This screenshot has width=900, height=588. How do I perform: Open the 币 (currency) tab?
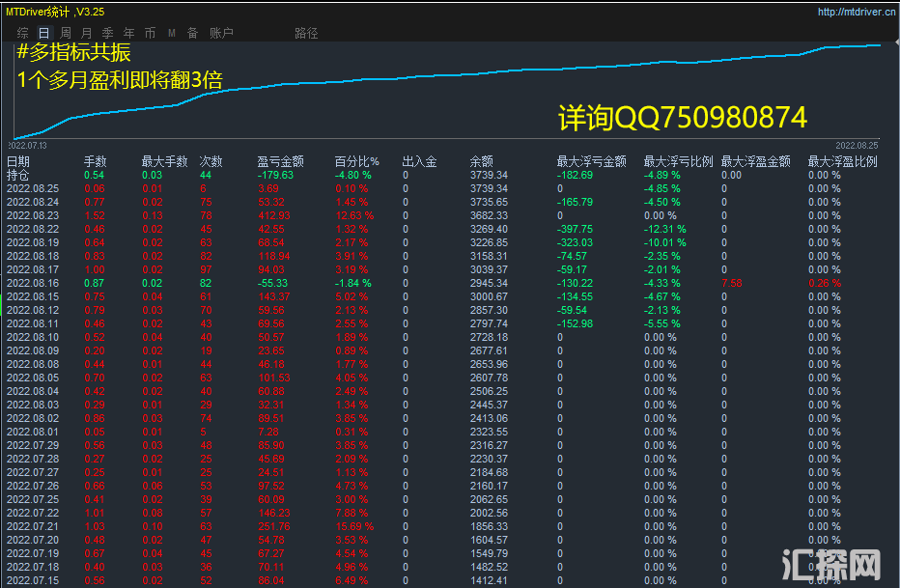pyautogui.click(x=150, y=33)
